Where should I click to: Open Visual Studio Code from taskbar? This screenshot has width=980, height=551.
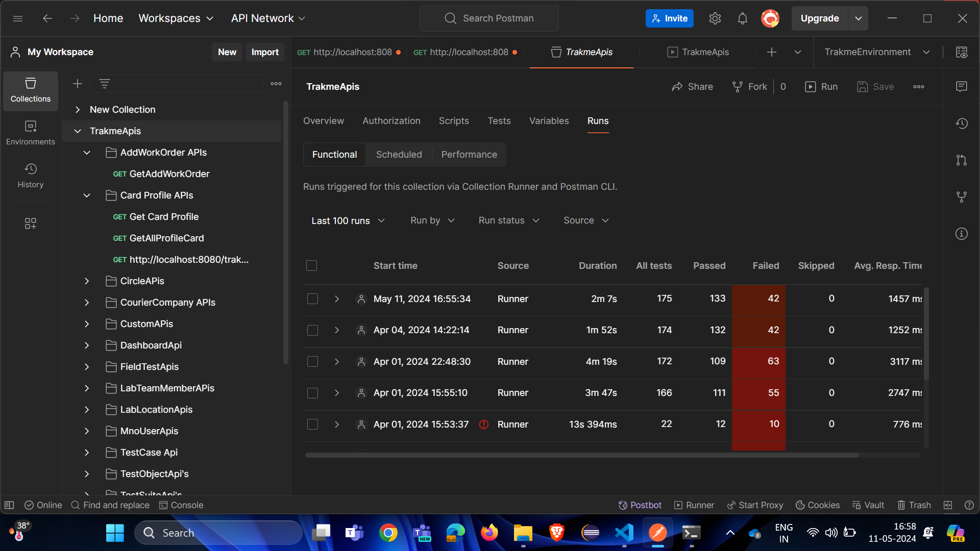624,533
